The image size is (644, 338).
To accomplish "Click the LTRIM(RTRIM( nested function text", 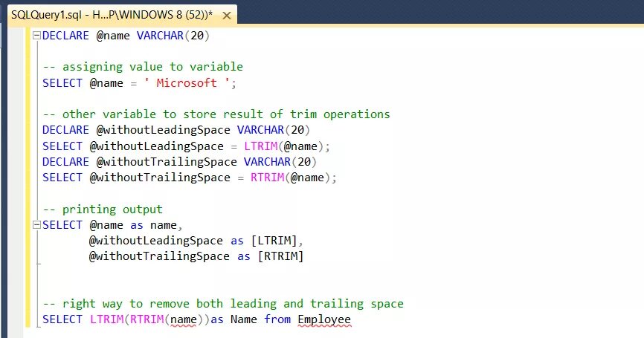I will 130,319.
